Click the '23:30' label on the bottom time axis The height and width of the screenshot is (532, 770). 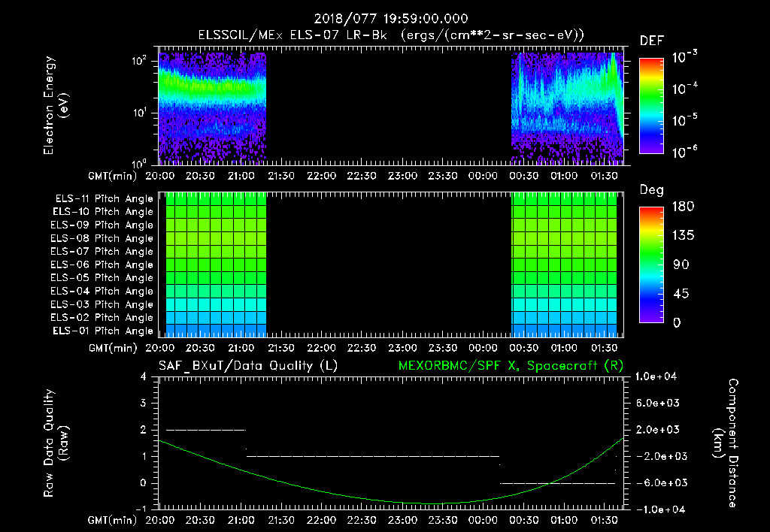point(442,520)
